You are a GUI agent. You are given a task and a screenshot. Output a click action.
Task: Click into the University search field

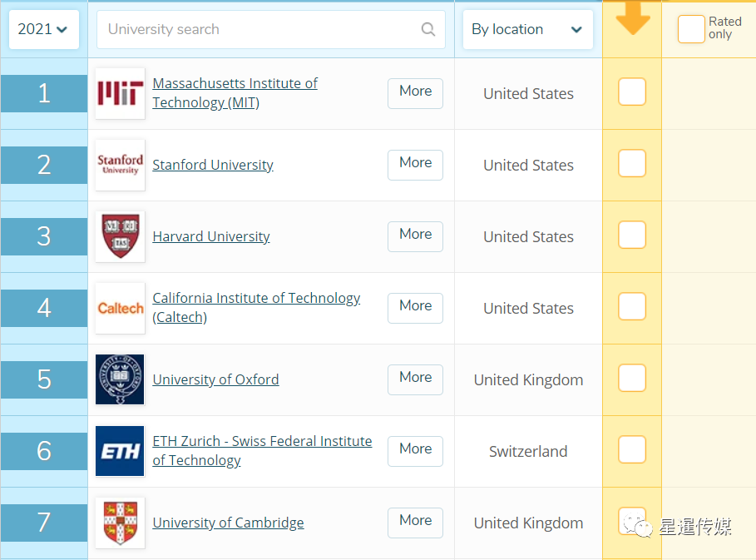point(258,29)
